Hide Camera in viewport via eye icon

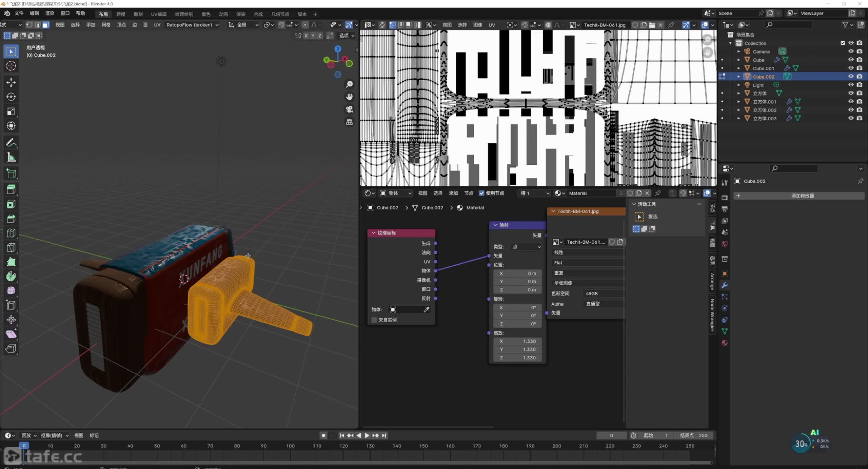851,52
